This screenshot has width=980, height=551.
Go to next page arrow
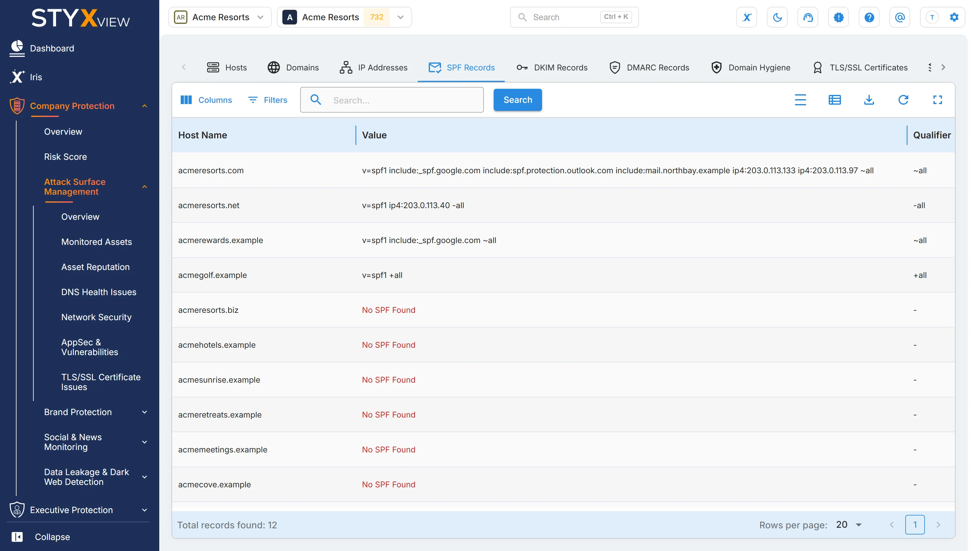click(938, 525)
